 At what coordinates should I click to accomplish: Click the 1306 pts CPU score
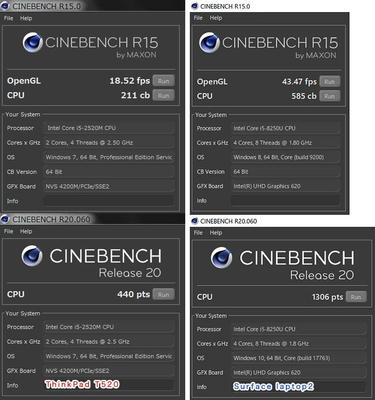point(327,297)
